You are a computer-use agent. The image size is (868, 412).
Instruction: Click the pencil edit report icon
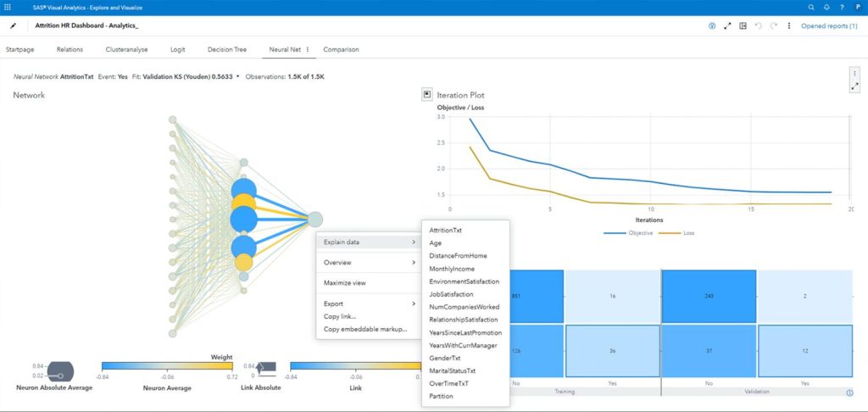pos(13,26)
